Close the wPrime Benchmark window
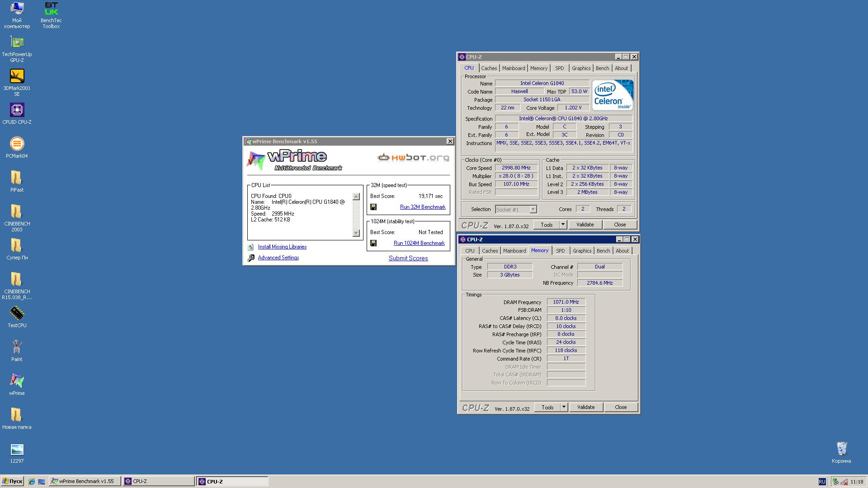This screenshot has height=488, width=868. (x=450, y=141)
